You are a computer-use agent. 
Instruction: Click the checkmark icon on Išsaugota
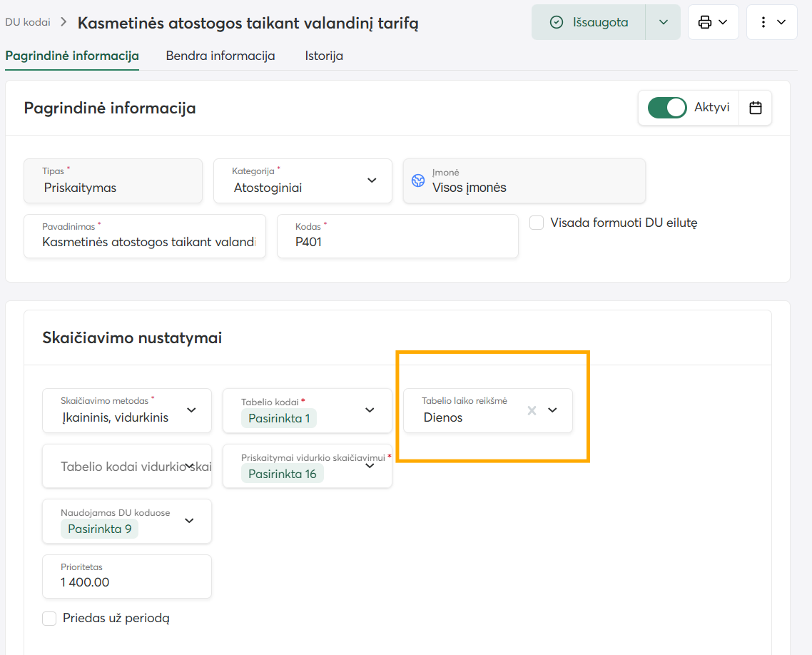coord(556,22)
